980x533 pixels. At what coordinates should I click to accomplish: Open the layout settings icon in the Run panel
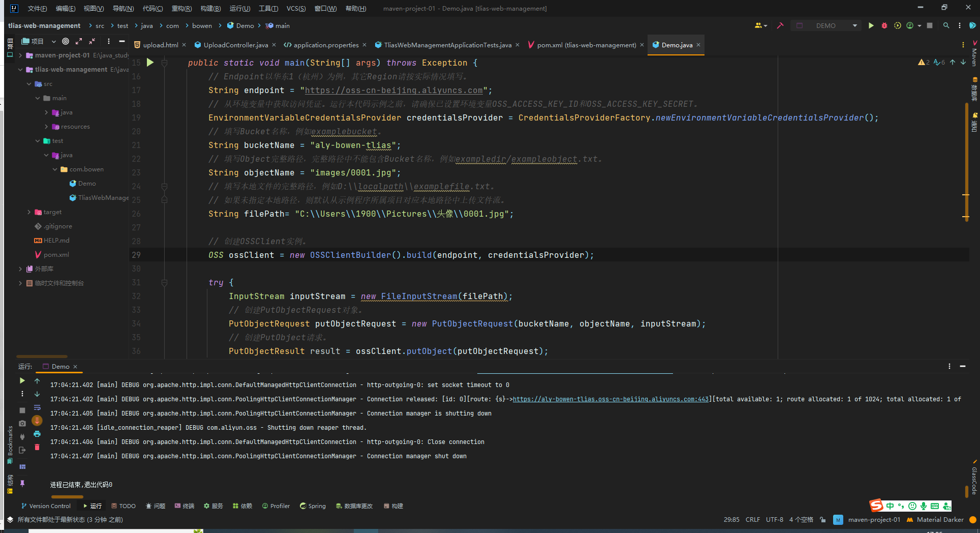coord(22,466)
